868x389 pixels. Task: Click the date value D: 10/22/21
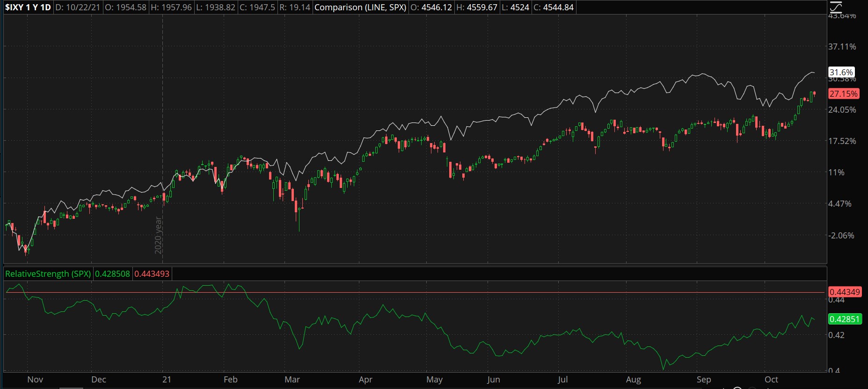coord(78,7)
